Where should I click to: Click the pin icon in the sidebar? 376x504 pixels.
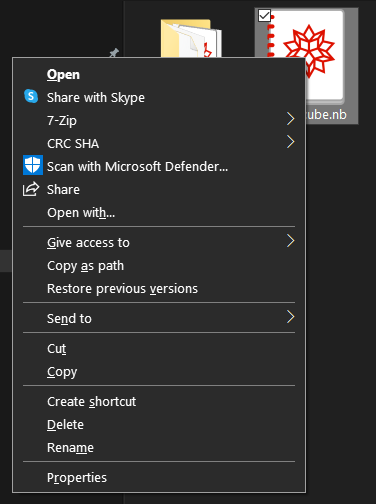click(114, 53)
